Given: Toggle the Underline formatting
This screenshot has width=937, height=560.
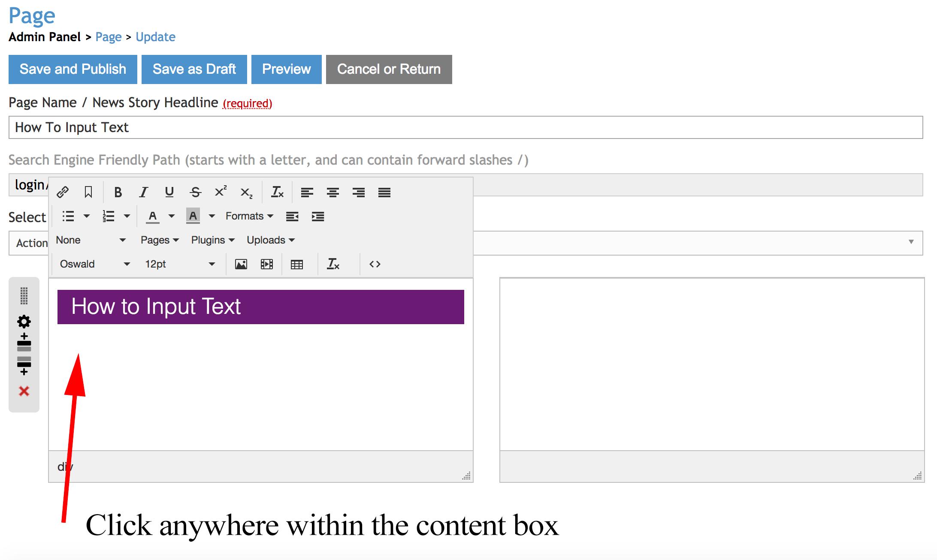Looking at the screenshot, I should tap(169, 192).
